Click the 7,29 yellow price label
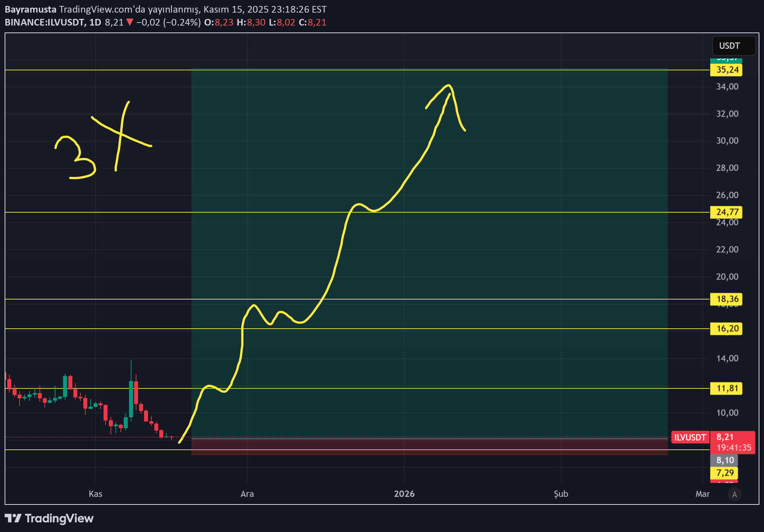Image resolution: width=764 pixels, height=532 pixels. click(x=724, y=473)
